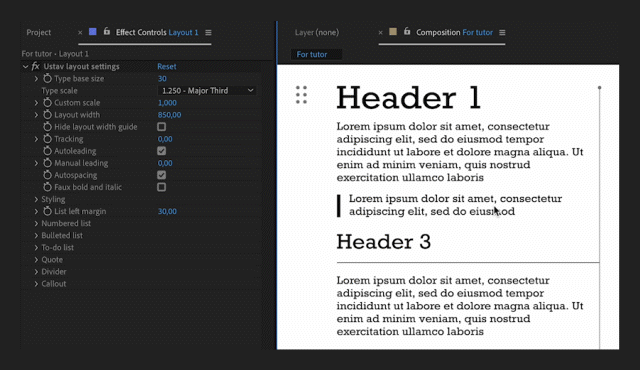Toggle lock icon on Effect Controls panel
Image resolution: width=640 pixels, height=370 pixels.
pos(107,31)
